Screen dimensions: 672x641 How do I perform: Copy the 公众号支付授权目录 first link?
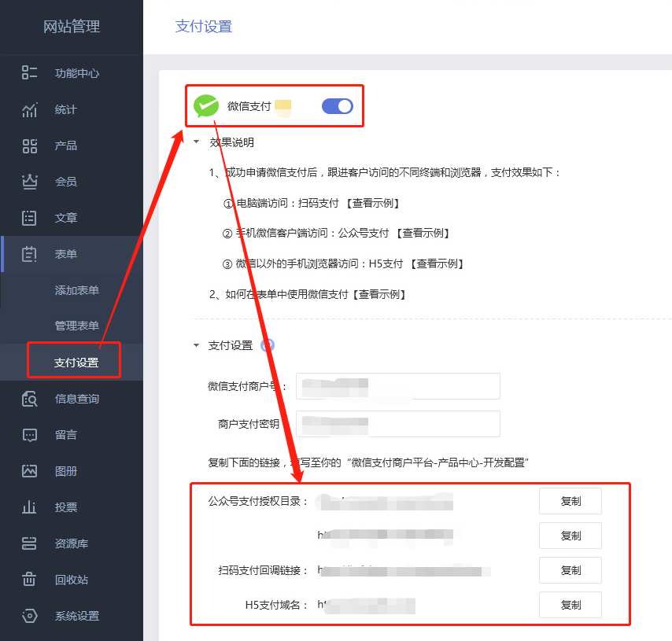coord(570,501)
